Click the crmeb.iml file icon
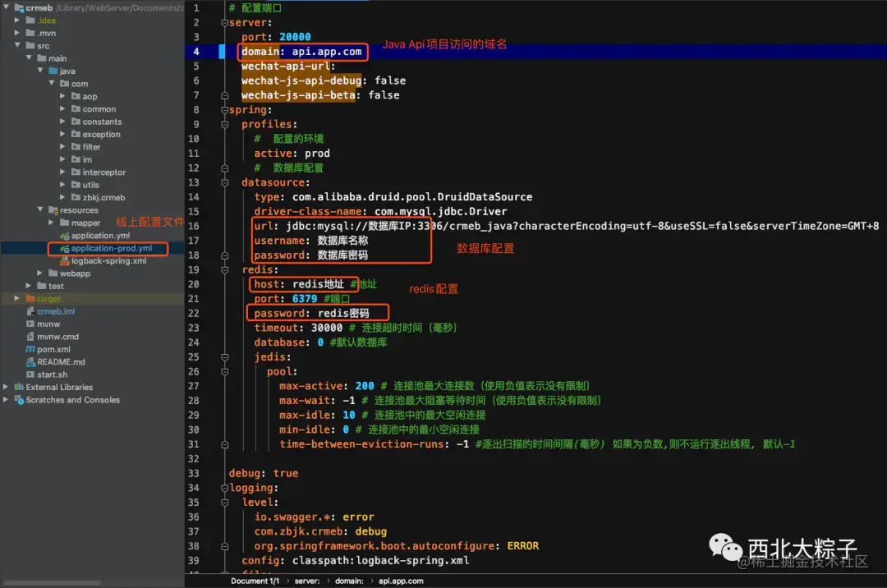The width and height of the screenshot is (887, 588). coord(30,311)
